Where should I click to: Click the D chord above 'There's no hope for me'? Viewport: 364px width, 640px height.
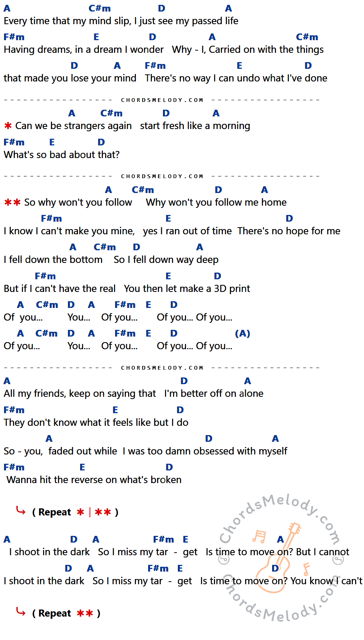click(x=289, y=218)
